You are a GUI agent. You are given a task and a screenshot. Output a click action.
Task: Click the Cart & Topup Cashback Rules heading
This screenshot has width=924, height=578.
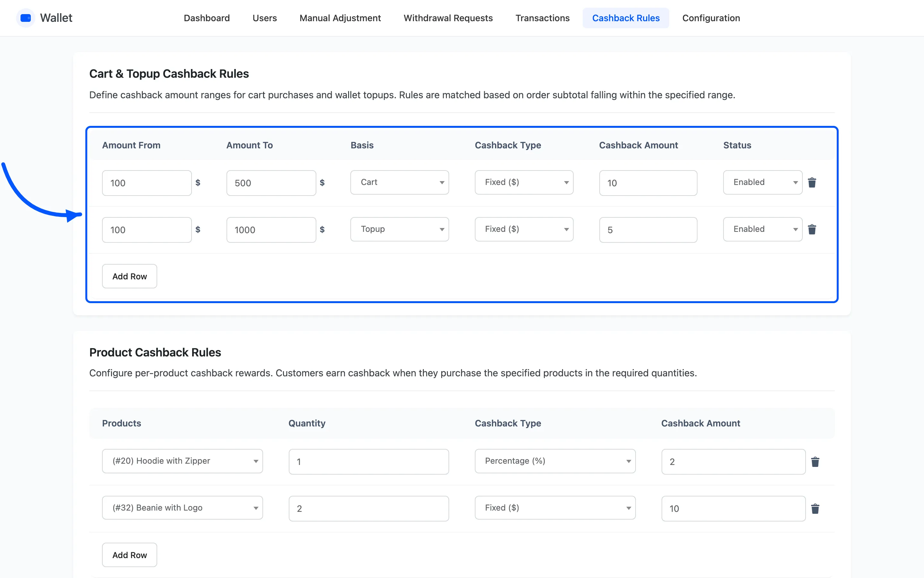(x=169, y=74)
